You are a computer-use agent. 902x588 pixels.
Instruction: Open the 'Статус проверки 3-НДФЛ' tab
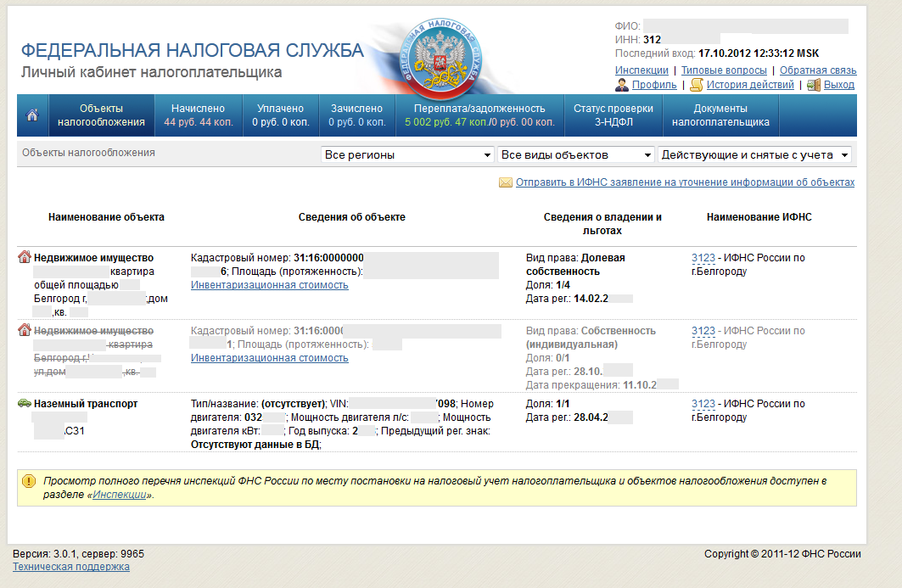613,115
